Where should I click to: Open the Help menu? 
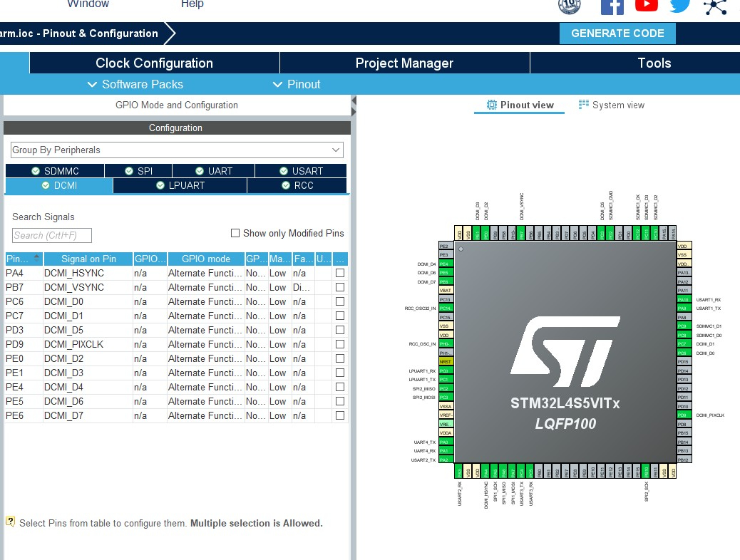click(x=192, y=4)
